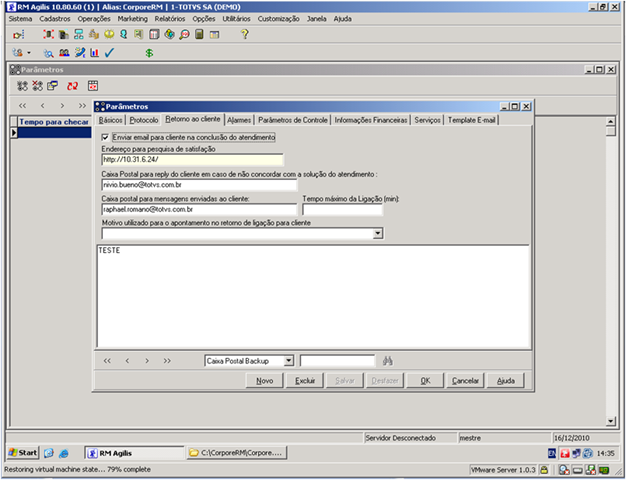The width and height of the screenshot is (626, 480).
Task: Click the two-people group toolbar icon
Action: pyautogui.click(x=64, y=53)
